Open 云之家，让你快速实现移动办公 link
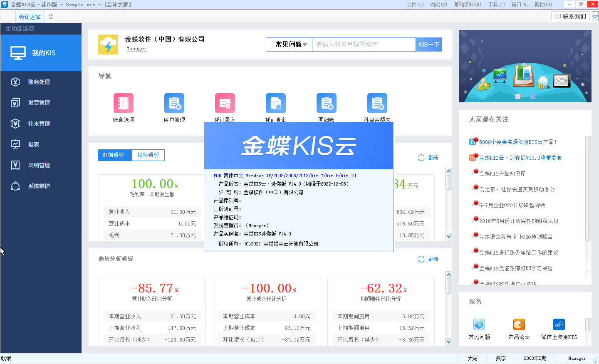The width and height of the screenshot is (599, 364). (x=517, y=189)
